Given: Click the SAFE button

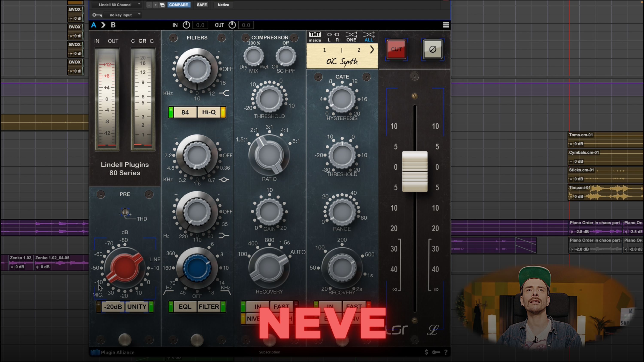Looking at the screenshot, I should pyautogui.click(x=202, y=5).
